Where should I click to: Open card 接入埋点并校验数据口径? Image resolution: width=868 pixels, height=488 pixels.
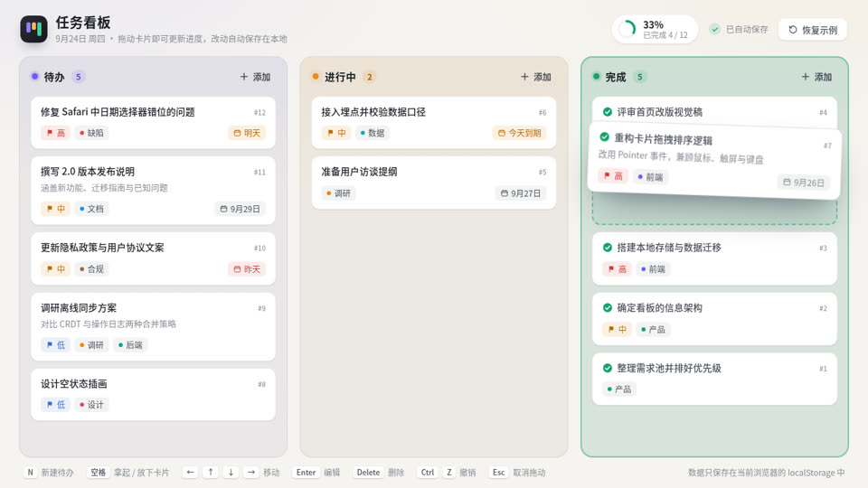click(433, 123)
